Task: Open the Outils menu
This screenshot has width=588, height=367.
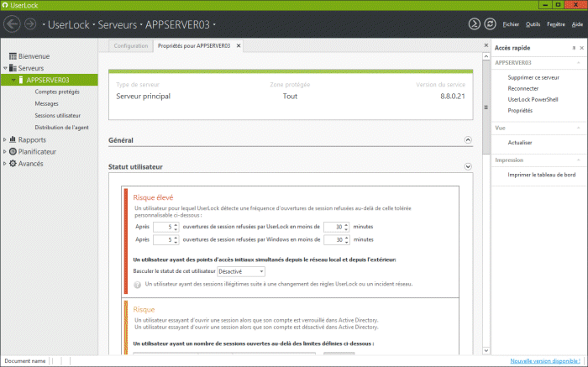Action: pyautogui.click(x=533, y=24)
